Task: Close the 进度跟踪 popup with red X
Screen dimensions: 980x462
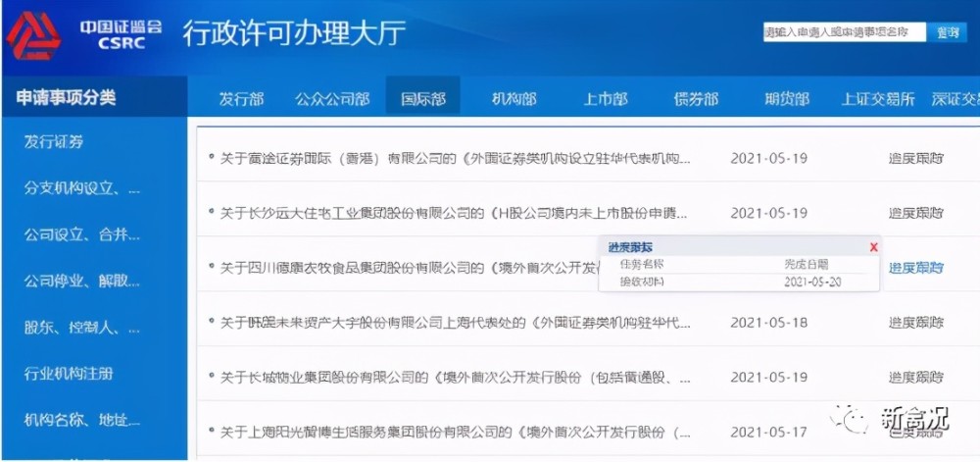Action: pos(873,247)
